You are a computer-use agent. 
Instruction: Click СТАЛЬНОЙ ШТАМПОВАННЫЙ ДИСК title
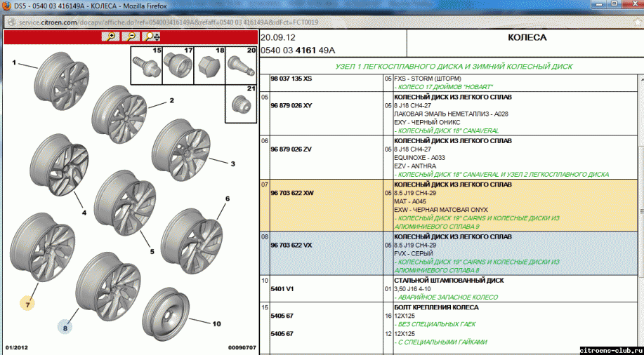click(449, 281)
